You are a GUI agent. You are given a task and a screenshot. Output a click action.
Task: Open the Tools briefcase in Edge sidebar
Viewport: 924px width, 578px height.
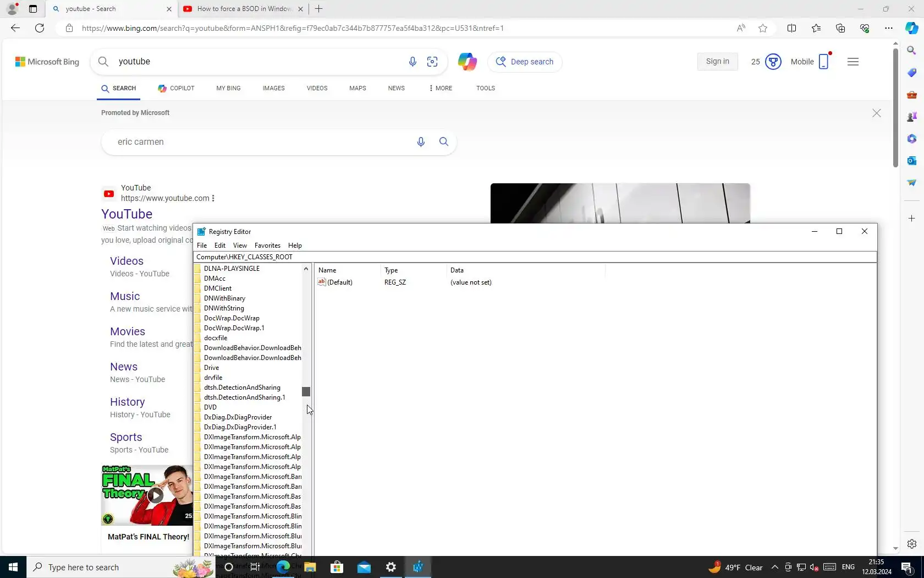(x=911, y=95)
